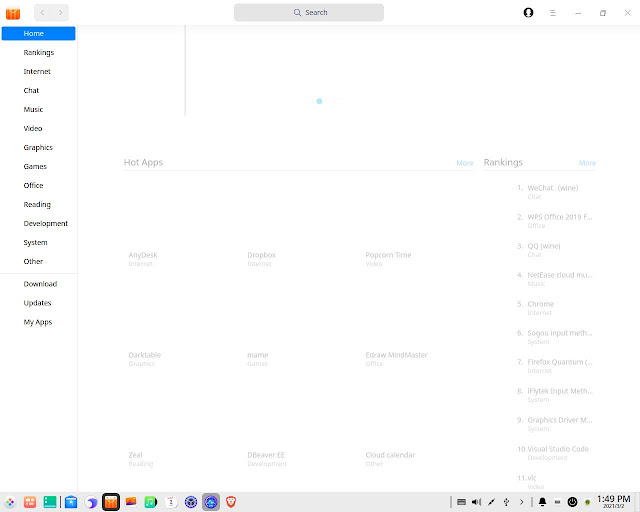The height and width of the screenshot is (512, 640).
Task: Select NetEase cloud music in rankings
Action: point(553,278)
